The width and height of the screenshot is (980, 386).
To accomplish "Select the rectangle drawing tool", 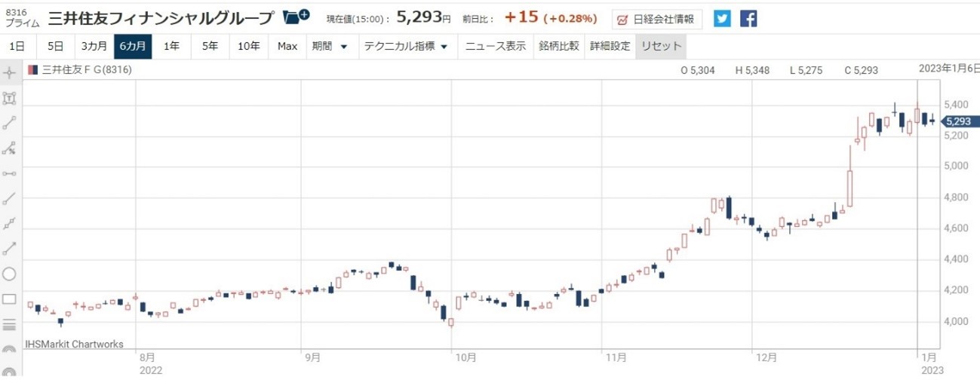I will tap(9, 299).
